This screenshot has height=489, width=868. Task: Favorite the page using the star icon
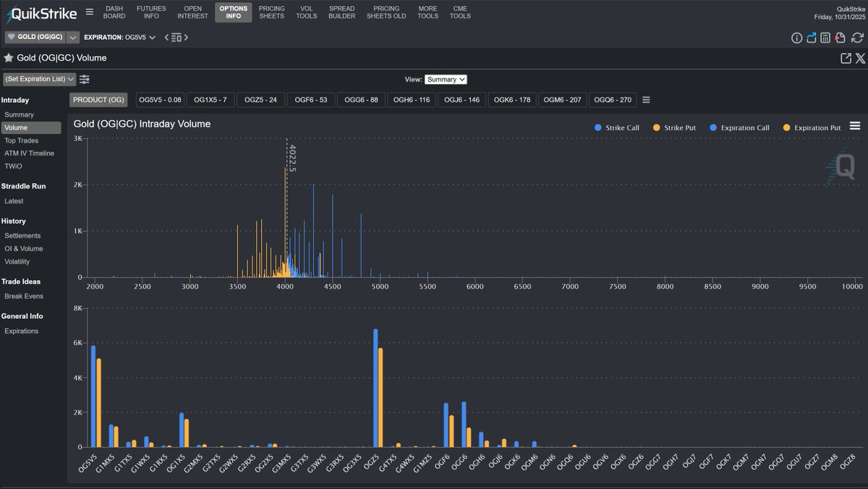click(7, 58)
